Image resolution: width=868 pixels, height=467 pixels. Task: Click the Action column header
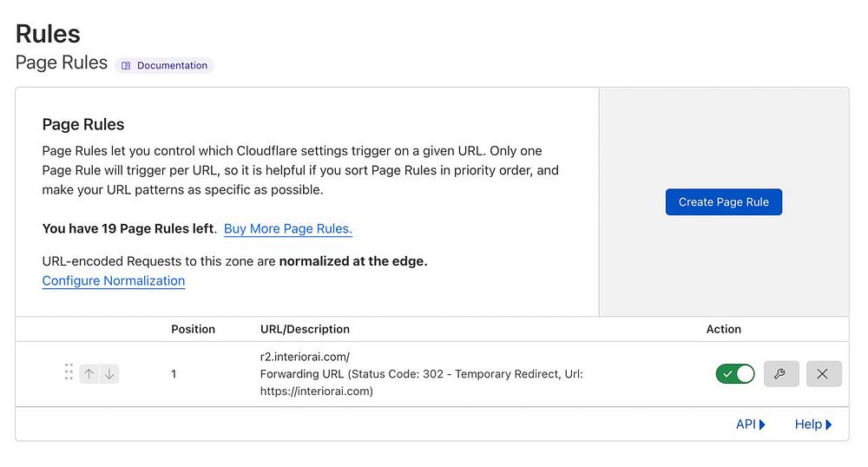click(724, 329)
